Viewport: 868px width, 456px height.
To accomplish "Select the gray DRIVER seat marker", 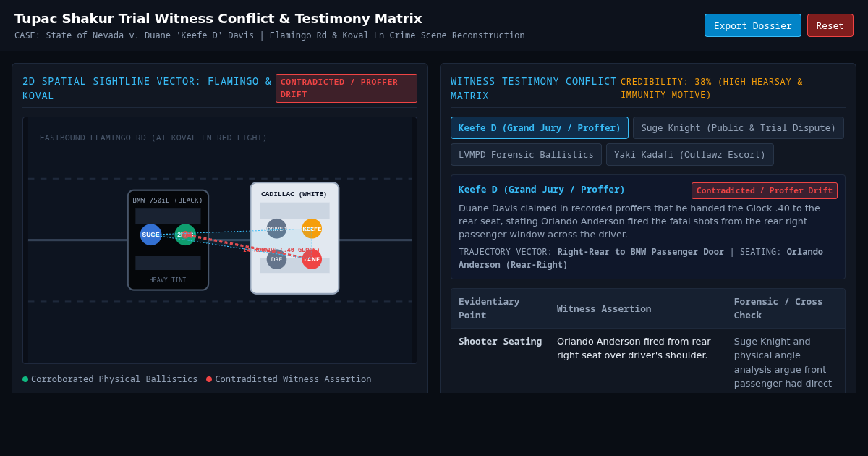I will pos(276,229).
